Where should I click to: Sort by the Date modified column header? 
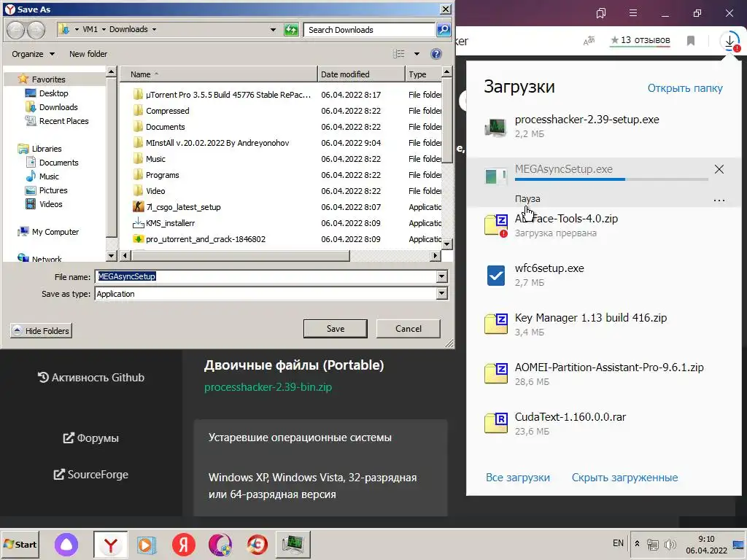point(361,74)
